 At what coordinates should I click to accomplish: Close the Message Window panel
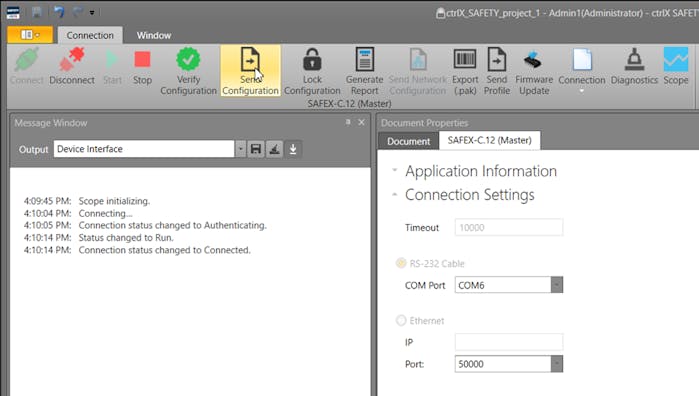pyautogui.click(x=362, y=122)
